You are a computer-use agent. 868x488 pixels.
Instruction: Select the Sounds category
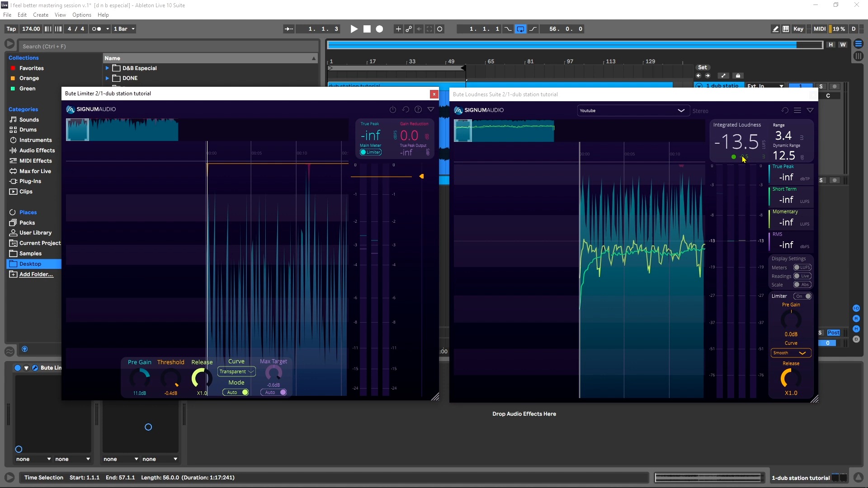click(x=29, y=120)
